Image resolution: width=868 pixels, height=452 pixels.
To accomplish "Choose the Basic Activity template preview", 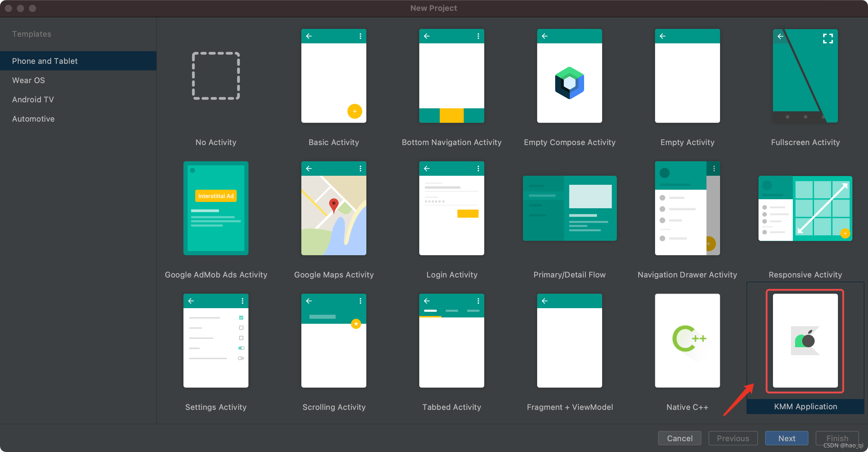I will tap(334, 76).
